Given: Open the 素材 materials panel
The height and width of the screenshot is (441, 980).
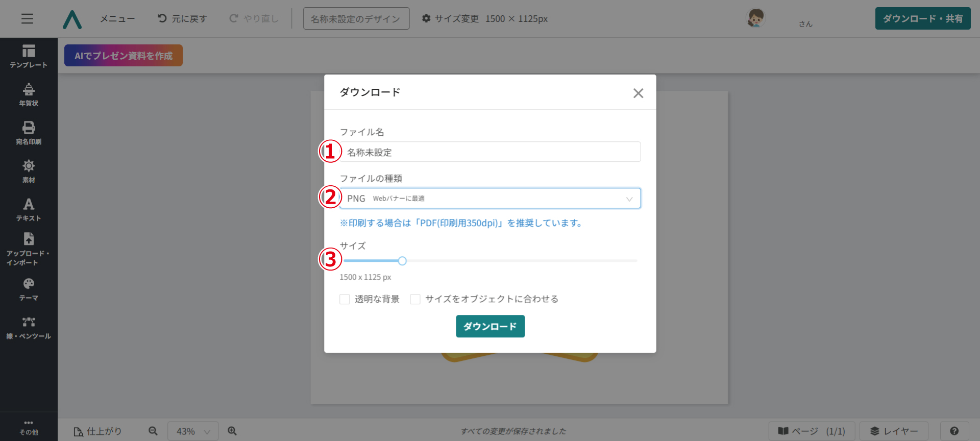Looking at the screenshot, I should coord(29,171).
